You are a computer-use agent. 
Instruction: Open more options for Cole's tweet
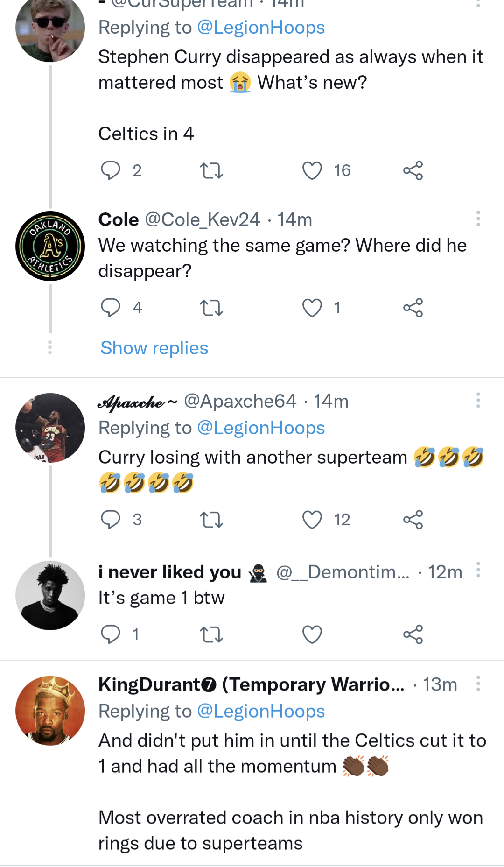[478, 219]
